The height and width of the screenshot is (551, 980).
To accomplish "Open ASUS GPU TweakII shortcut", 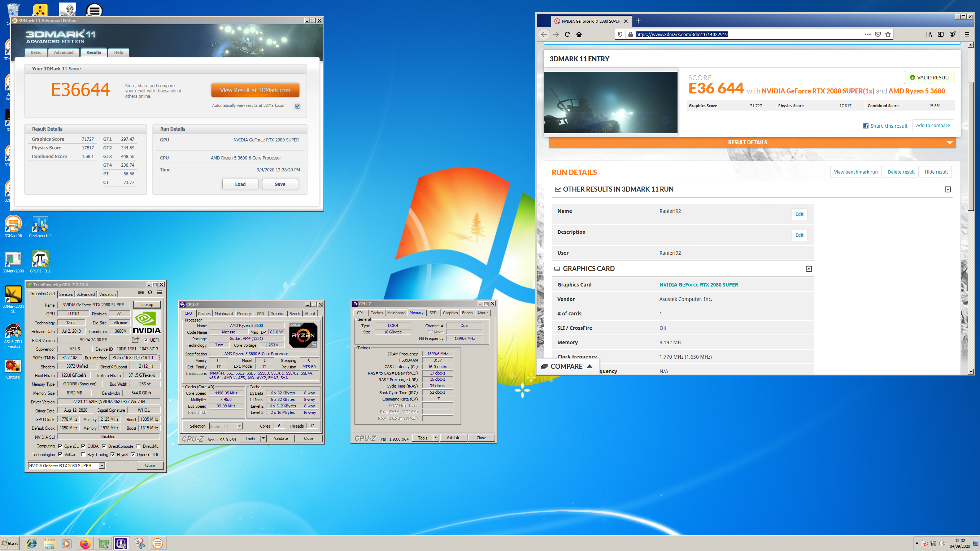I will [13, 336].
